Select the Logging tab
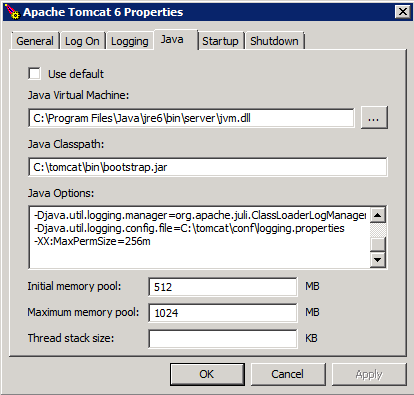This screenshot has width=414, height=395. click(x=130, y=41)
